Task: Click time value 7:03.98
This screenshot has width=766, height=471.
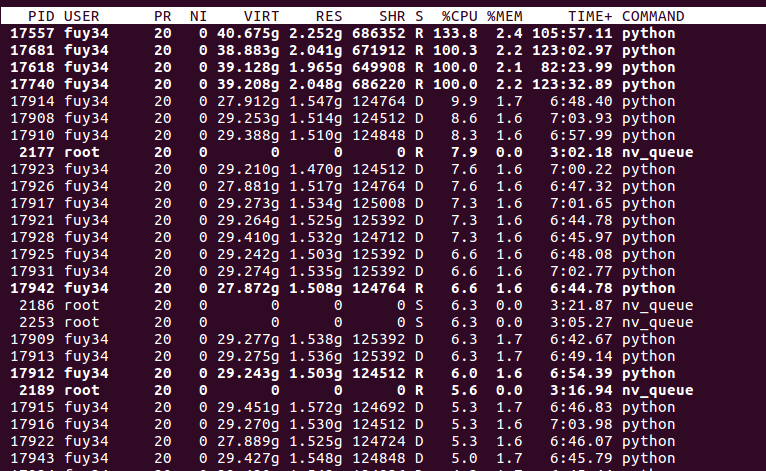Action: tap(581, 424)
